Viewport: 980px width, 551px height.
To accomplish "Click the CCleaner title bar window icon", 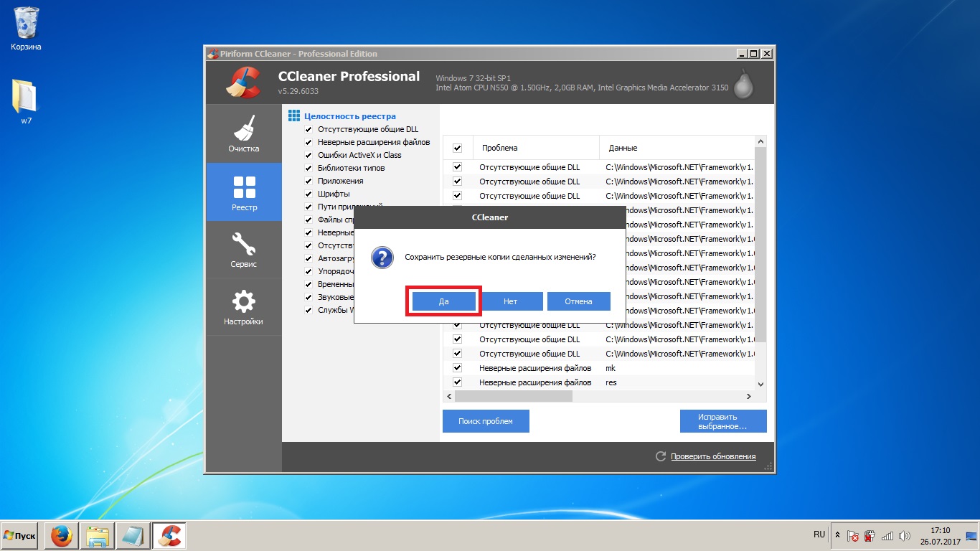I will coord(212,54).
